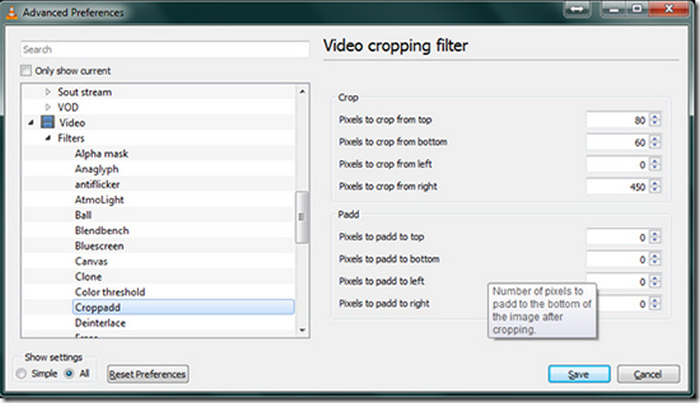Click the Video category film icon
Viewport: 700px width, 403px height.
coord(47,122)
